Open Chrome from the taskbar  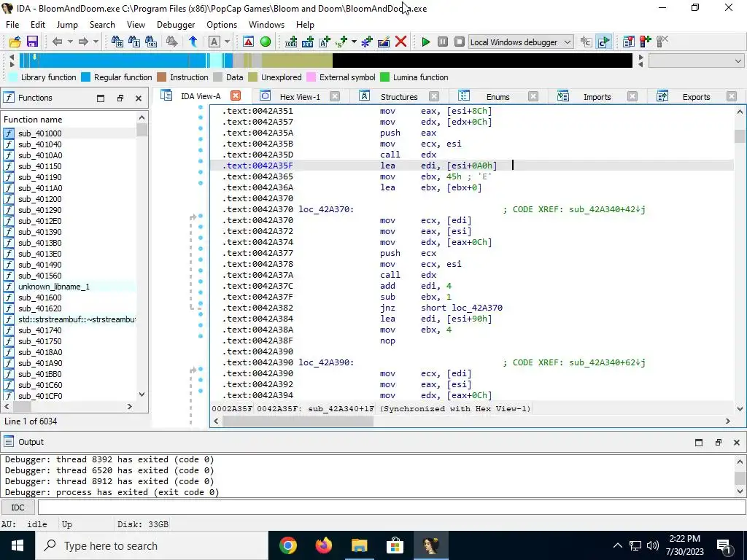287,545
